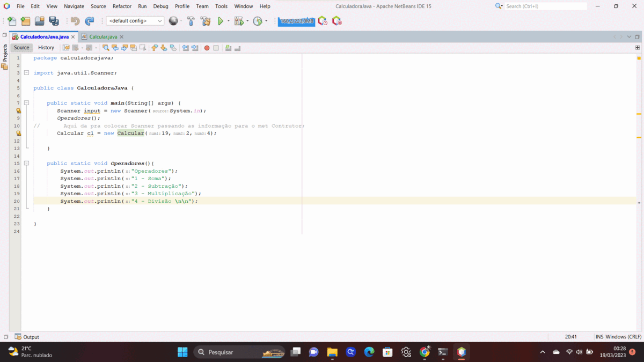Click the Shift Line Right icon

pyautogui.click(x=194, y=48)
